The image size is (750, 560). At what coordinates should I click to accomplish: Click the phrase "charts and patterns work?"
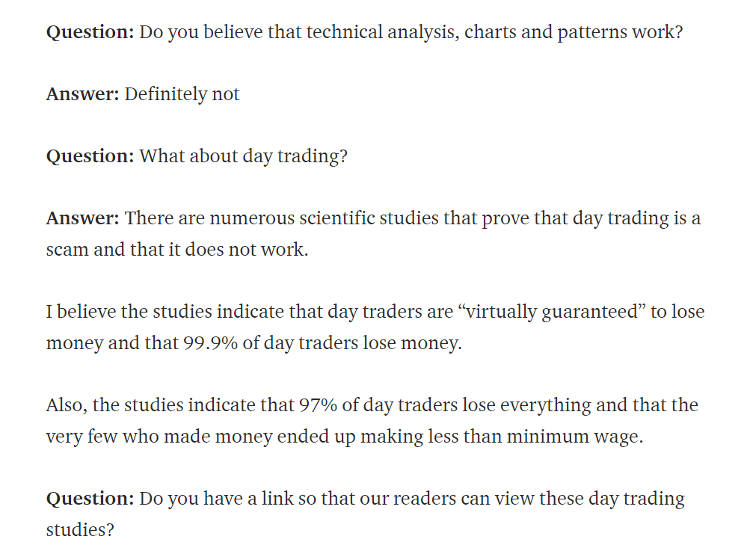[574, 32]
